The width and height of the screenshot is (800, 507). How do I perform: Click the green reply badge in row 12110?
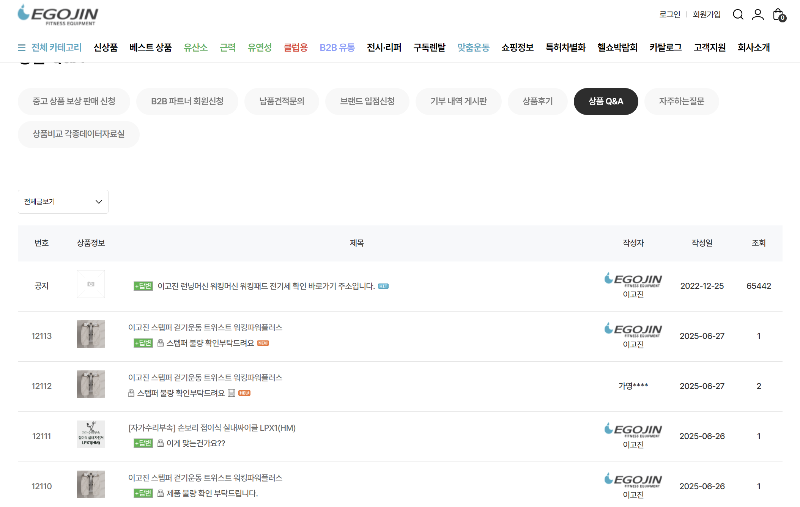[143, 493]
